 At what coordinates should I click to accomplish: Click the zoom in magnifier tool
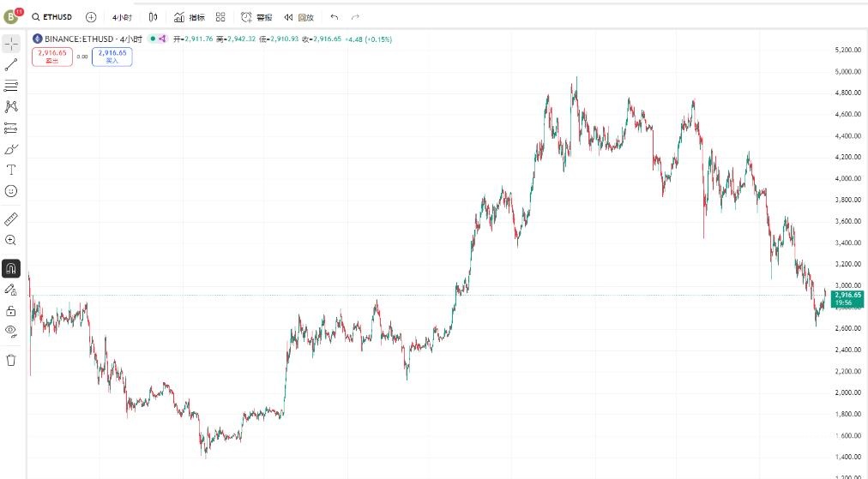point(11,241)
